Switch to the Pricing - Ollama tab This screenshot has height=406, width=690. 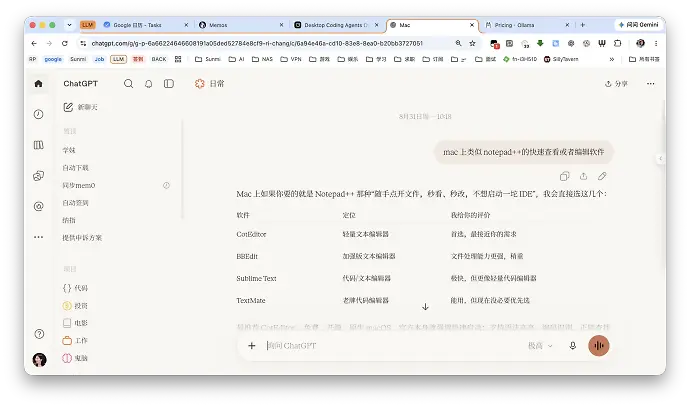[527, 25]
